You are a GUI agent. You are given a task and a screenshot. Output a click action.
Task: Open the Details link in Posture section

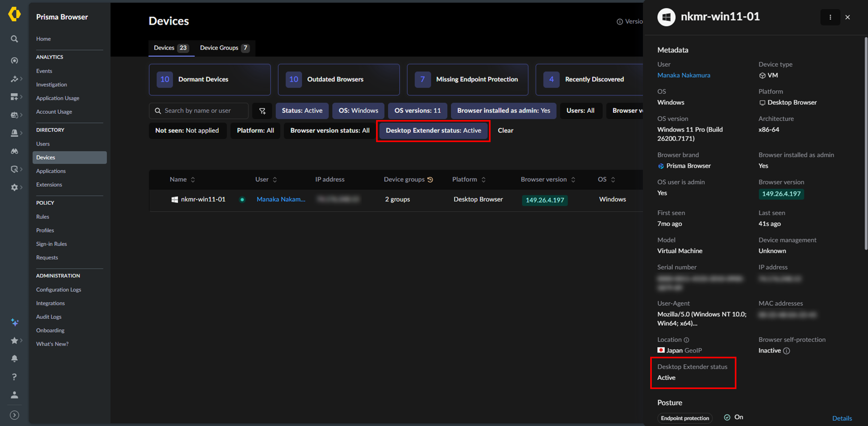842,418
